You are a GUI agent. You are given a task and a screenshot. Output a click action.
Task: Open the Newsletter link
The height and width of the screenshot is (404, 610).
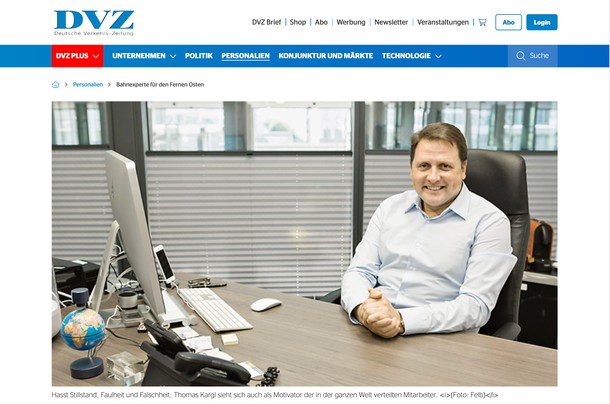point(391,22)
